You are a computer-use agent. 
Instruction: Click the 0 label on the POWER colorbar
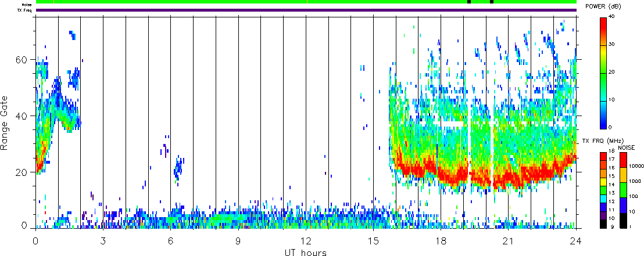611,127
